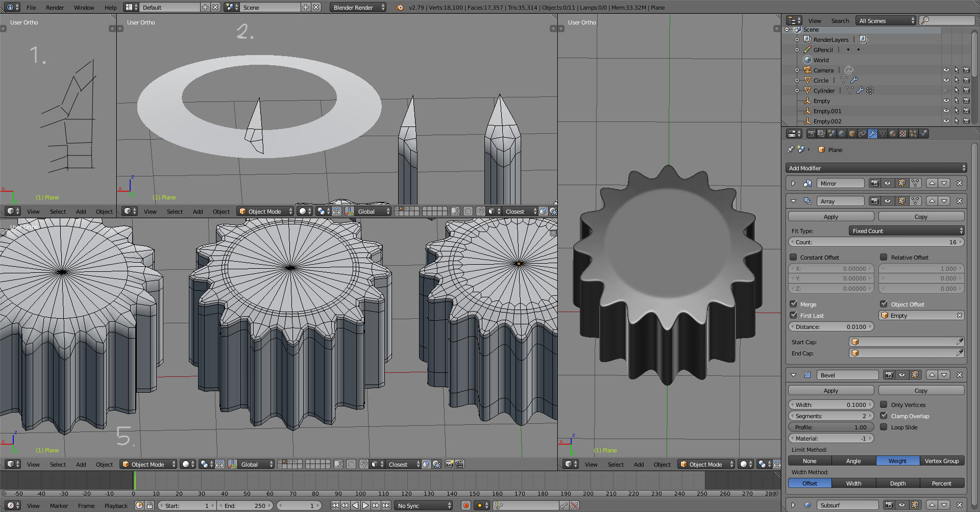Open the timeline Marker menu
This screenshot has height=512, width=980.
(x=59, y=505)
